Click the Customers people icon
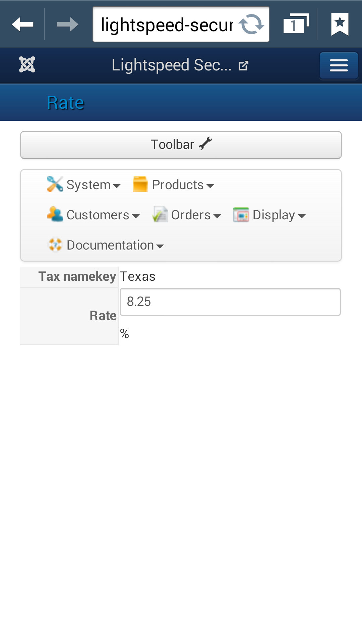362x644 pixels. tap(55, 215)
